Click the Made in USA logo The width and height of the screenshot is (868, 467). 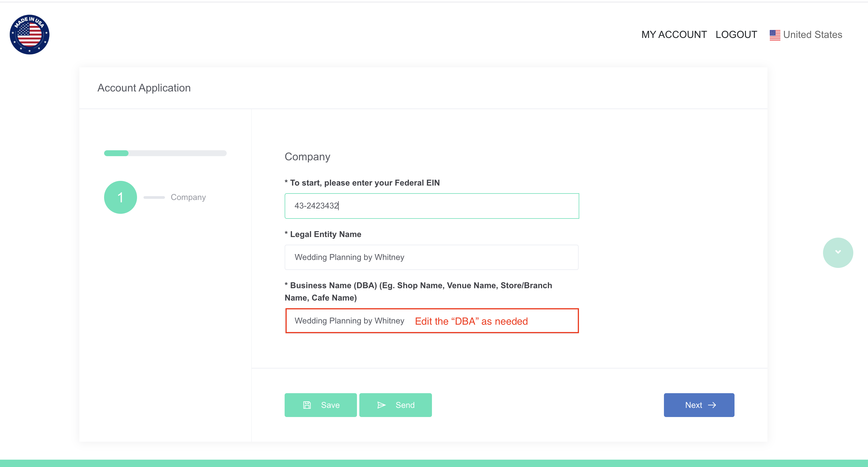coord(30,34)
